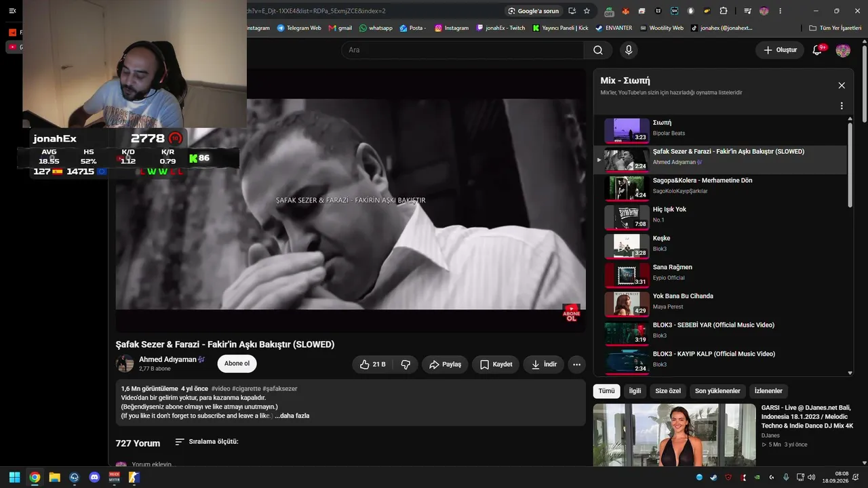Open the Wootility Web bookmark
868x488 pixels.
point(661,28)
